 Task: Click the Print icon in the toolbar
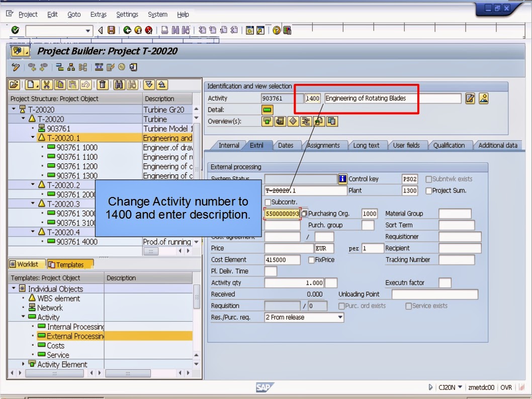tap(164, 30)
